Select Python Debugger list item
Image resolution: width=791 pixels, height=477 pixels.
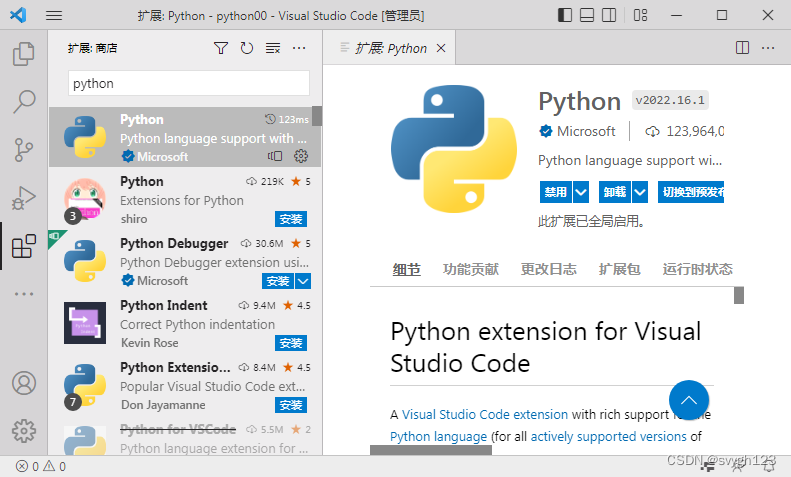click(x=185, y=262)
